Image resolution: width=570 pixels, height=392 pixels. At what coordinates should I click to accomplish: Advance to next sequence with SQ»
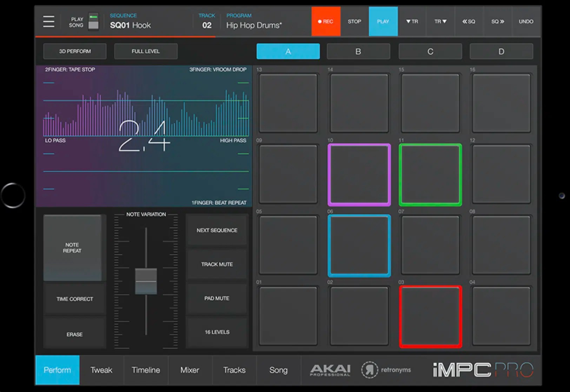point(497,21)
